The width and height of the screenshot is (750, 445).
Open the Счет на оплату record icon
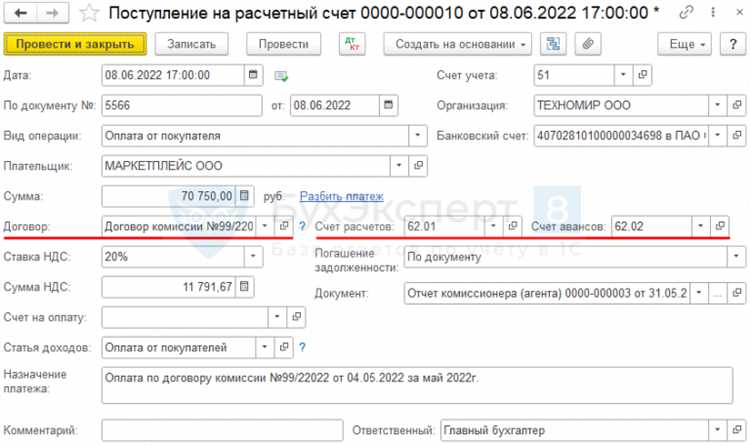point(296,317)
